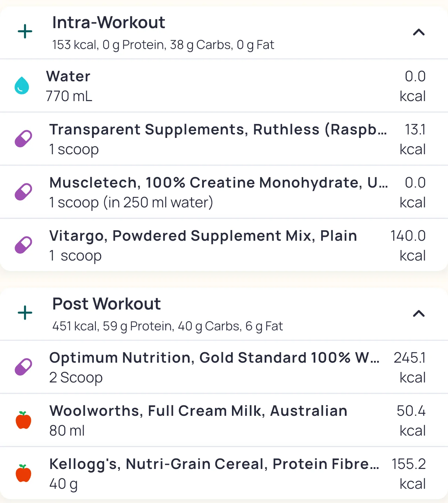Viewport: 448px width, 503px height.
Task: Click pill icon beside Muscletech Creatine
Action: (x=23, y=192)
